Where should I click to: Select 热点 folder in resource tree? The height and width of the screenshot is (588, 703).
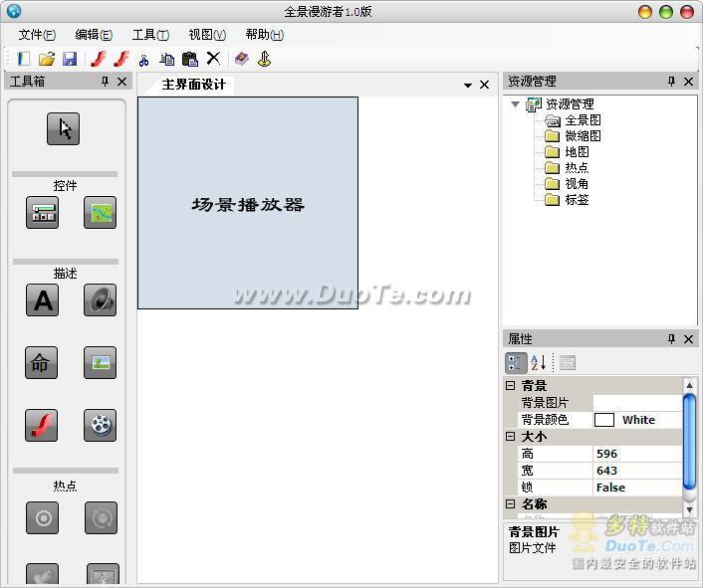coord(577,168)
